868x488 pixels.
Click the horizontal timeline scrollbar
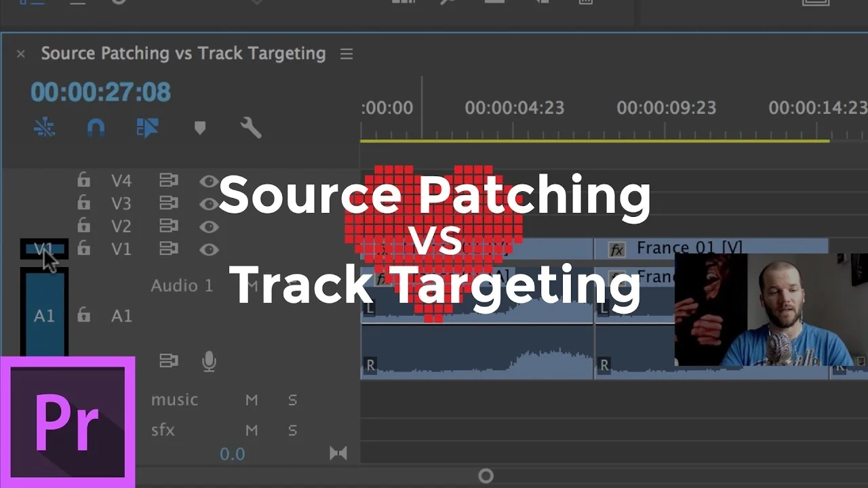tap(485, 476)
